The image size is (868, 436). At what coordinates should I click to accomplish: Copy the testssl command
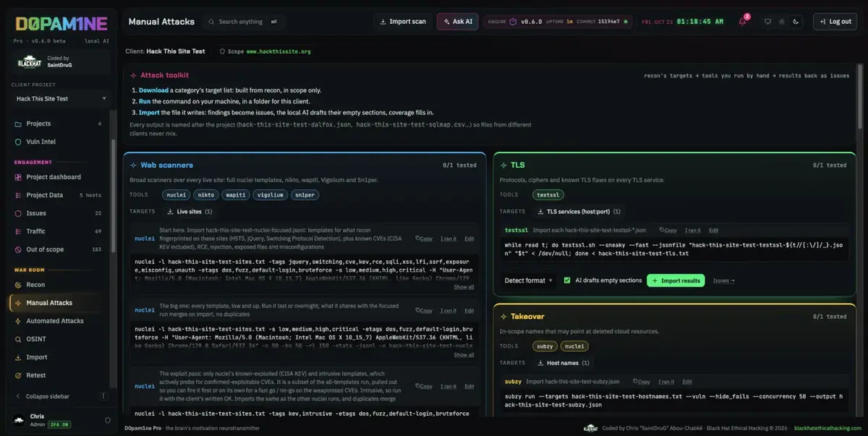click(x=668, y=231)
